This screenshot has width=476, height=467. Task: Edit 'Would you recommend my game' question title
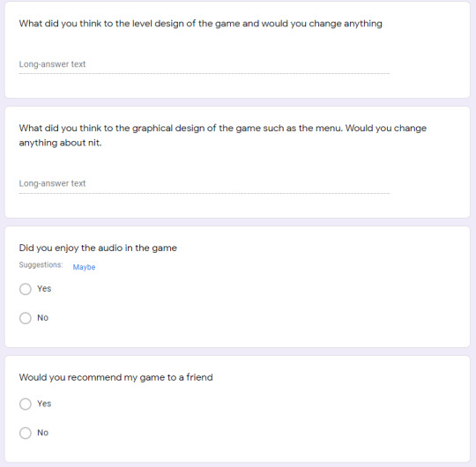(x=116, y=377)
